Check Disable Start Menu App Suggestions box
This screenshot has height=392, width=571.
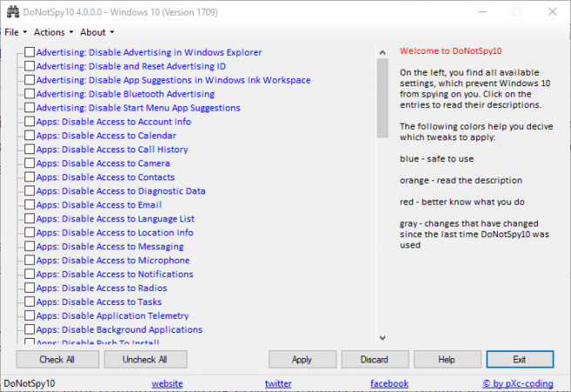[x=30, y=107]
